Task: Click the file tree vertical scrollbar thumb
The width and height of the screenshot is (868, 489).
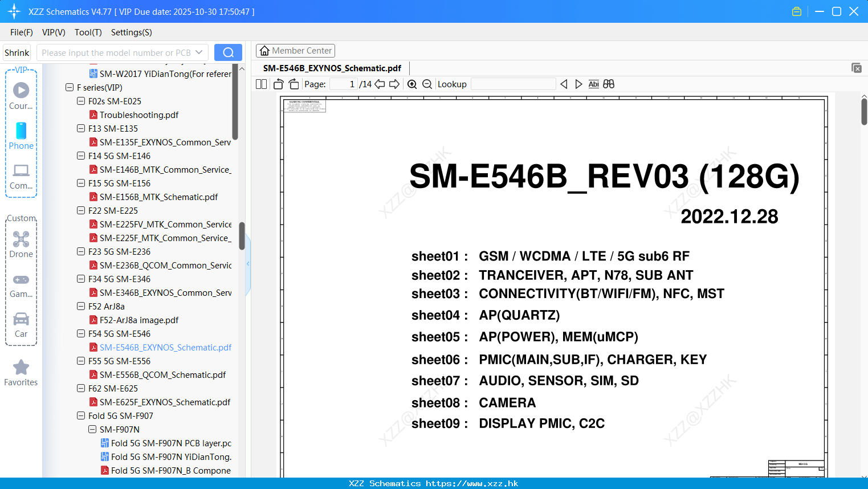Action: pyautogui.click(x=242, y=236)
